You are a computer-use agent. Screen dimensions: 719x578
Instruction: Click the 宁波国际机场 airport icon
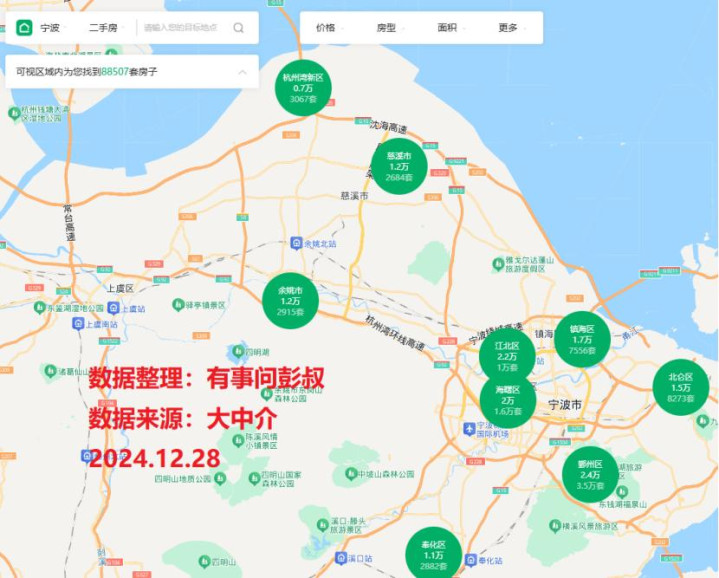coord(469,429)
